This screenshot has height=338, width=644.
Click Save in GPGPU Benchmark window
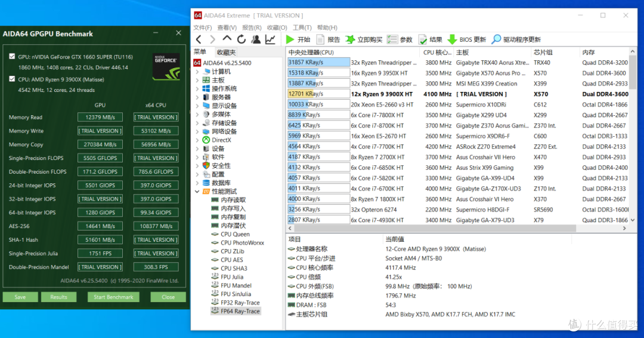click(x=20, y=297)
